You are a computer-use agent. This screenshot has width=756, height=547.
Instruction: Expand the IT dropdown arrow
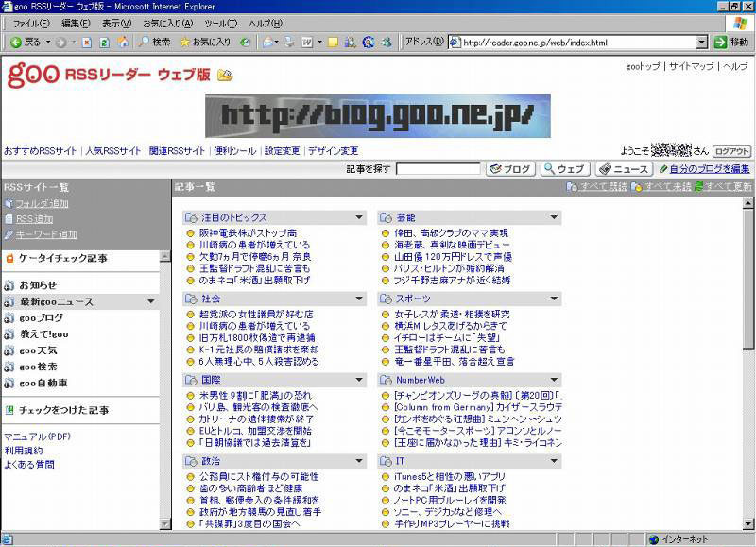(x=554, y=461)
